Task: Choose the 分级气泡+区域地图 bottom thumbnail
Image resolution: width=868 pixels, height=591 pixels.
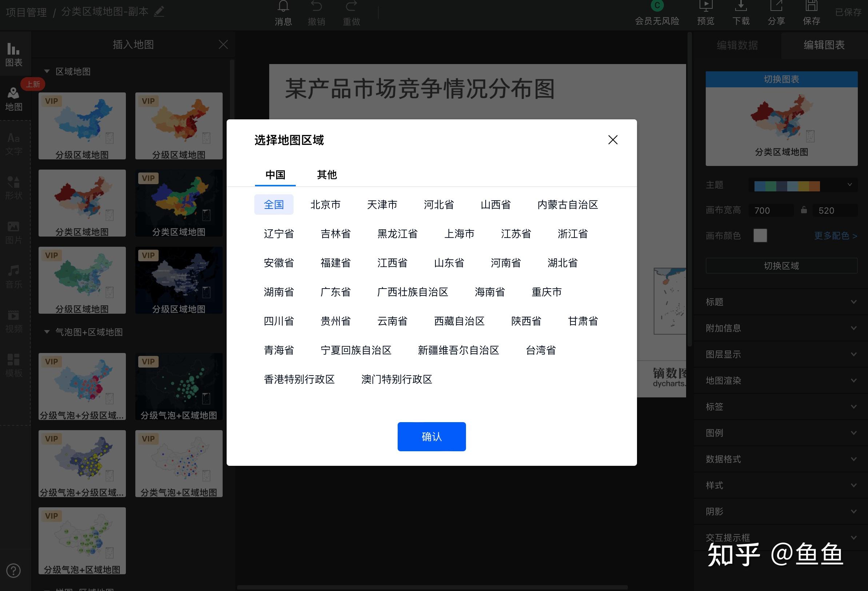Action: click(x=82, y=540)
